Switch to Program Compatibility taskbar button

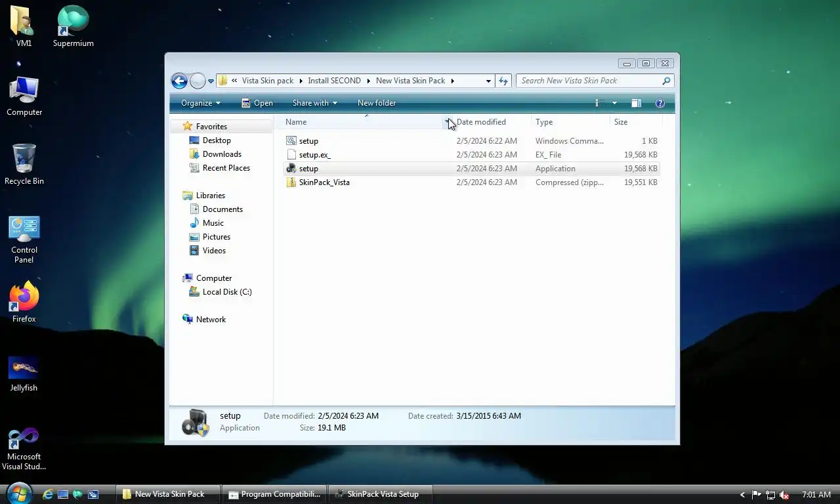coord(274,494)
